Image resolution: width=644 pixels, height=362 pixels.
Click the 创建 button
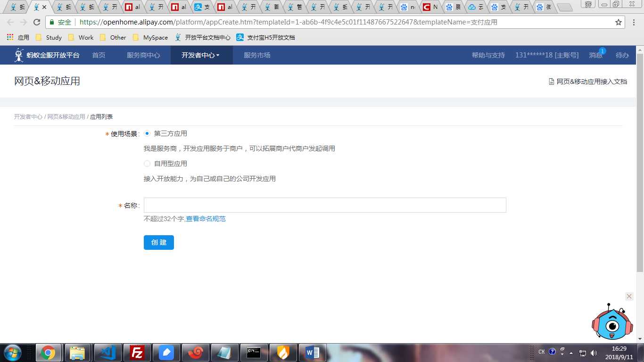[x=159, y=242]
